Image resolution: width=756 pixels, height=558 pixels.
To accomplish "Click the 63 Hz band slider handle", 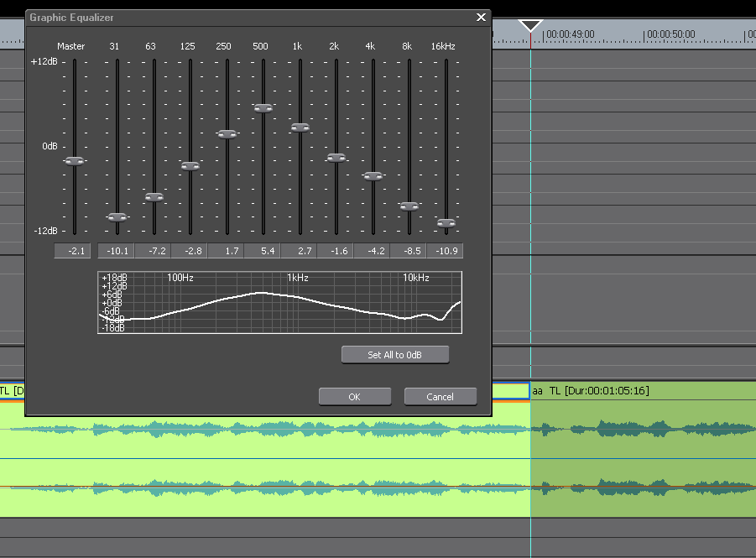I will [x=154, y=197].
